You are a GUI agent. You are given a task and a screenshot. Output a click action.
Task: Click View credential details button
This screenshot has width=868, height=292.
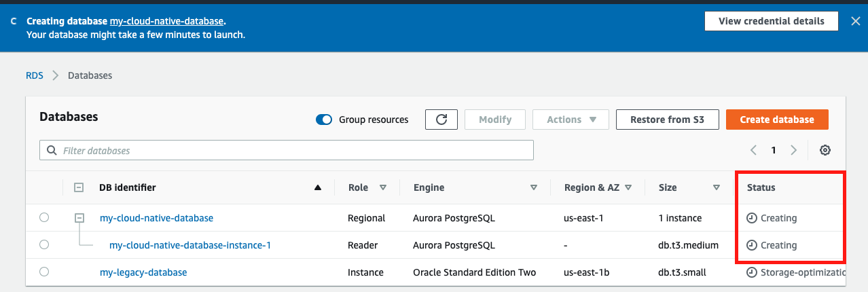coord(771,21)
